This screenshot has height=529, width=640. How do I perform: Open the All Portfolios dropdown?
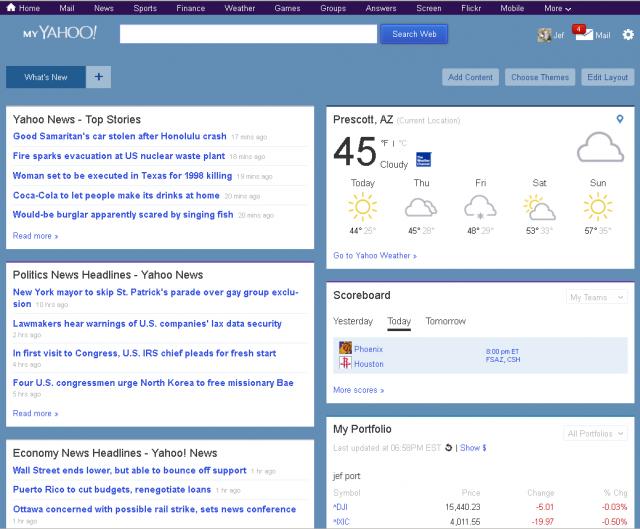[x=595, y=433]
